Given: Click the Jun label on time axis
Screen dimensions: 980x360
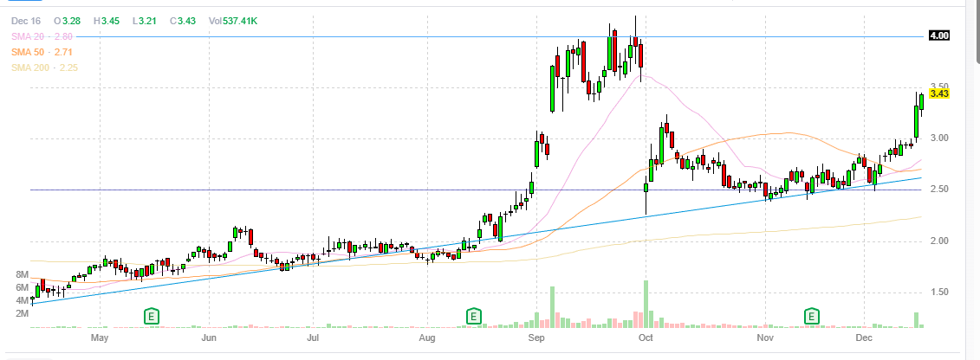Looking at the screenshot, I should tap(210, 338).
